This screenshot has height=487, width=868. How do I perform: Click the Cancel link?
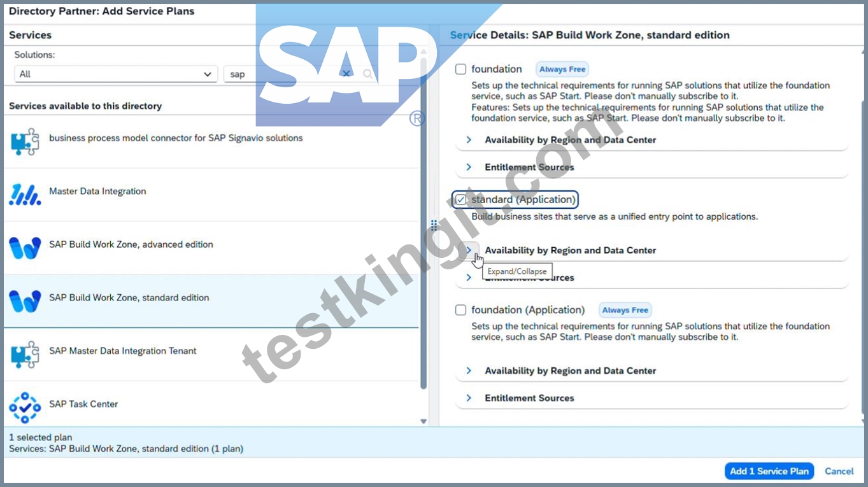tap(839, 471)
